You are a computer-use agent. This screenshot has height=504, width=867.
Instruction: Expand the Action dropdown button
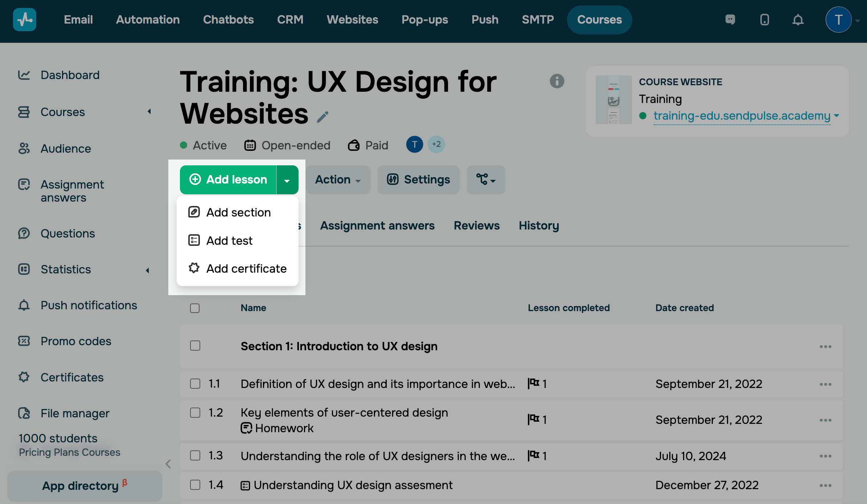(338, 179)
